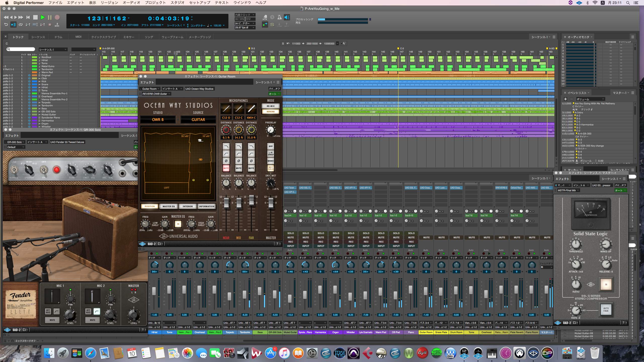Click the REVERB mode button

pyautogui.click(x=270, y=112)
